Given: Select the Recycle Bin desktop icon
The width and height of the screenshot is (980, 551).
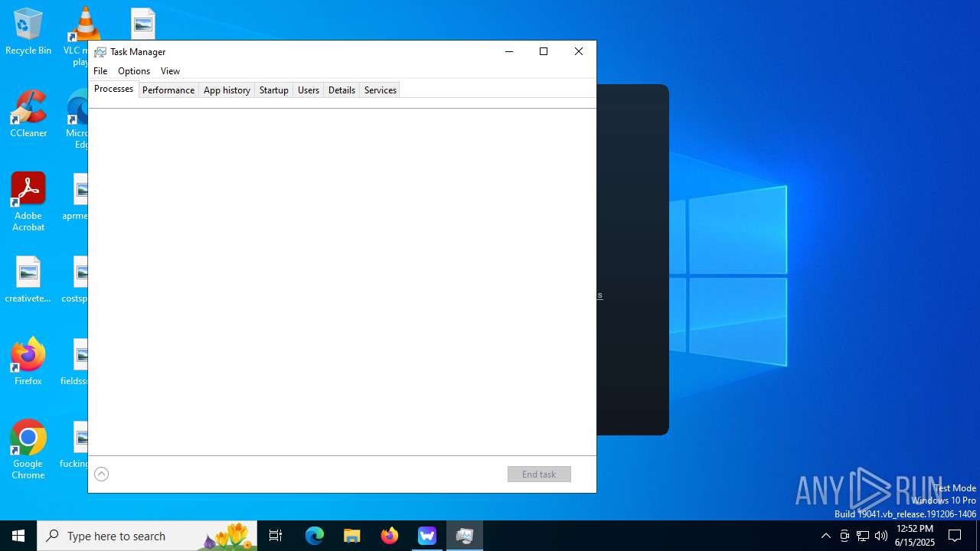Looking at the screenshot, I should pyautogui.click(x=28, y=32).
